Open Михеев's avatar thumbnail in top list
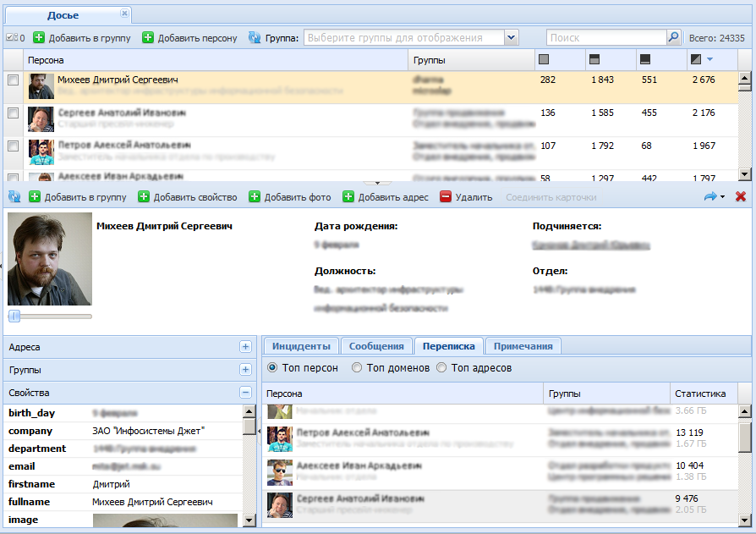This screenshot has width=756, height=534. pyautogui.click(x=41, y=86)
